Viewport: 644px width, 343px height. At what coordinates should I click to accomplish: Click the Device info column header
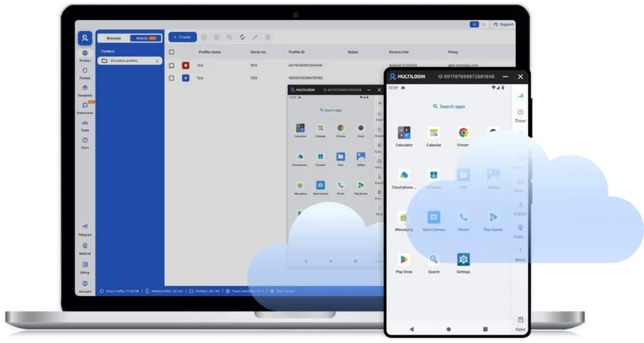click(399, 52)
